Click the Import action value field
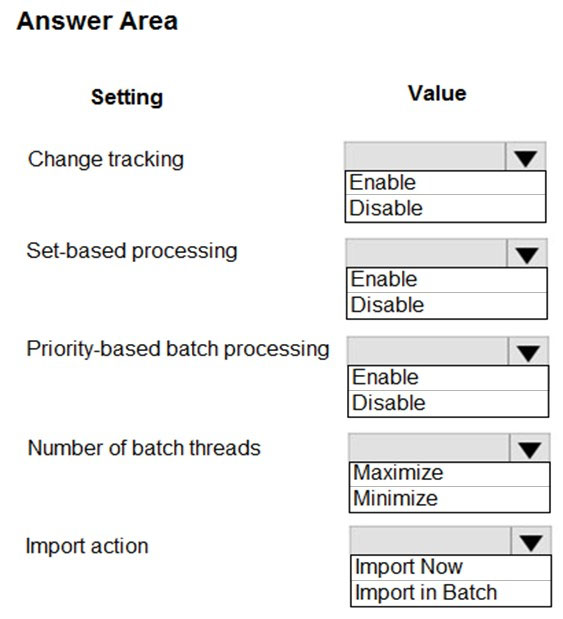The height and width of the screenshot is (619, 563). coord(430,540)
